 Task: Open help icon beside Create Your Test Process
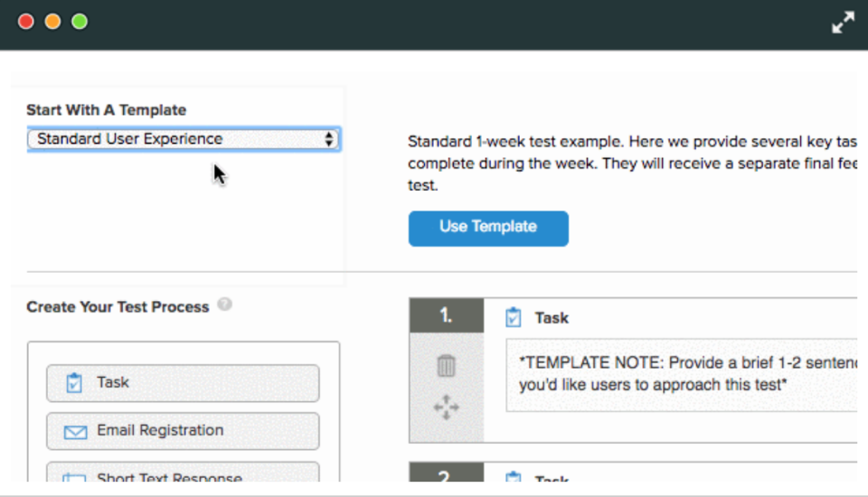click(x=225, y=305)
